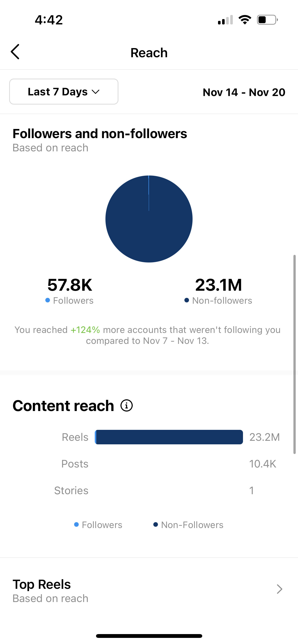
Task: Tap the light blue Followers legend dot
Action: click(48, 300)
